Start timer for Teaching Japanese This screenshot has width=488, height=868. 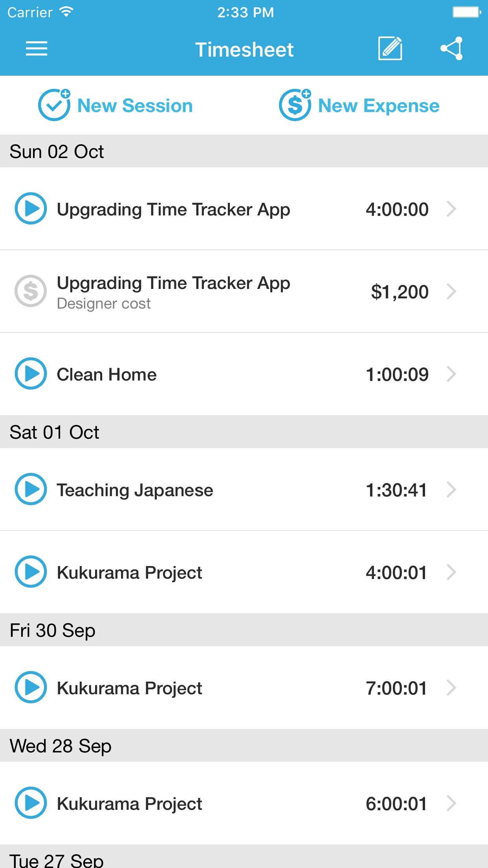coord(31,489)
